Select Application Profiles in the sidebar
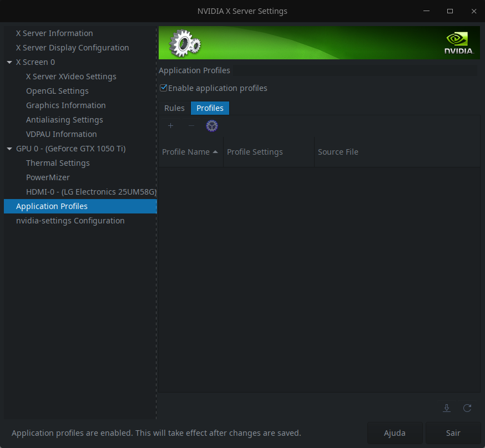Image resolution: width=485 pixels, height=448 pixels. (x=80, y=206)
